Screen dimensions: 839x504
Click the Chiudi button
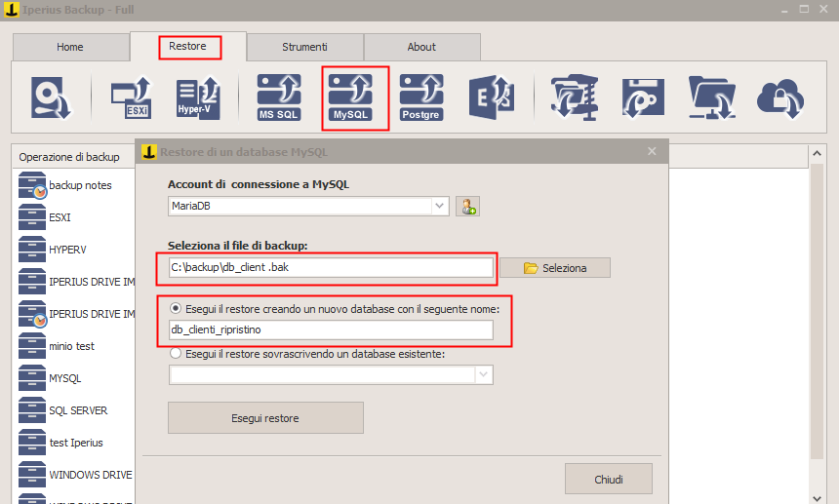(609, 479)
